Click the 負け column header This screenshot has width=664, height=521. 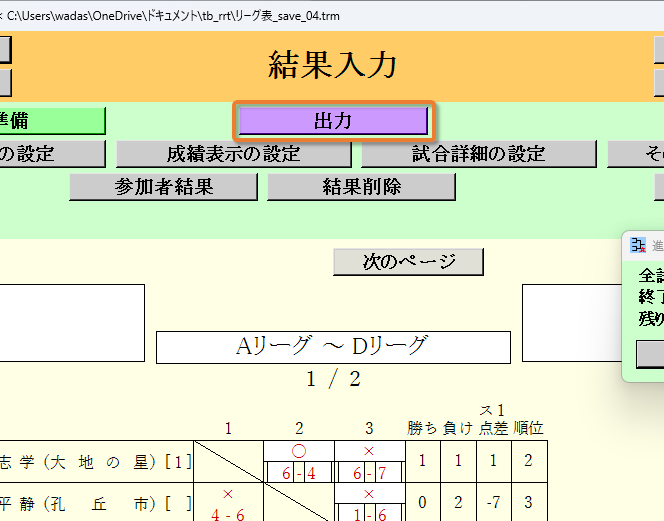pyautogui.click(x=458, y=428)
